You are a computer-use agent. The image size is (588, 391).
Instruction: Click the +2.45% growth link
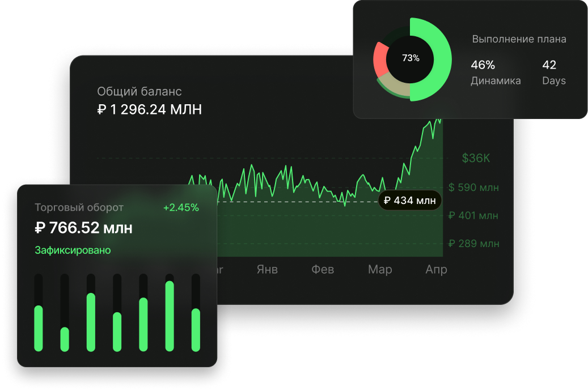coord(181,207)
